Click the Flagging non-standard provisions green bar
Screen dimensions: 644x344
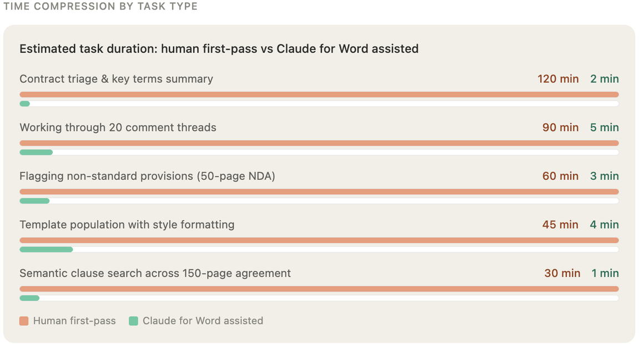click(x=34, y=201)
